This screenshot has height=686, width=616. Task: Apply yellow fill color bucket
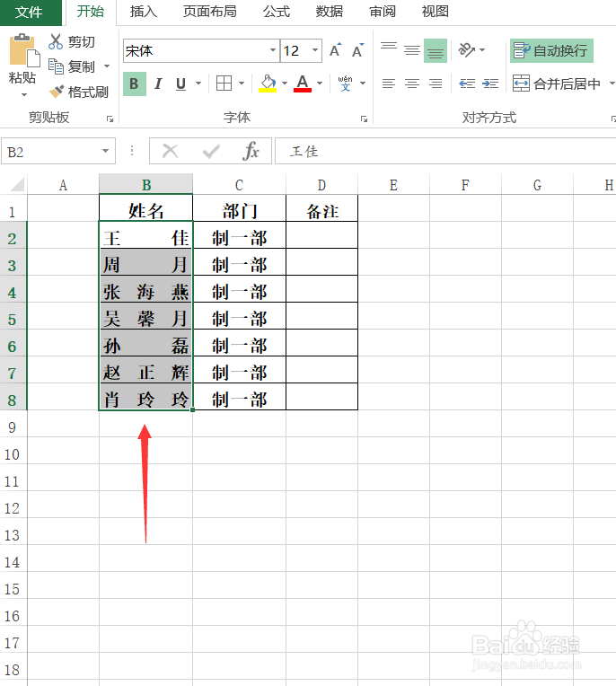pyautogui.click(x=268, y=84)
